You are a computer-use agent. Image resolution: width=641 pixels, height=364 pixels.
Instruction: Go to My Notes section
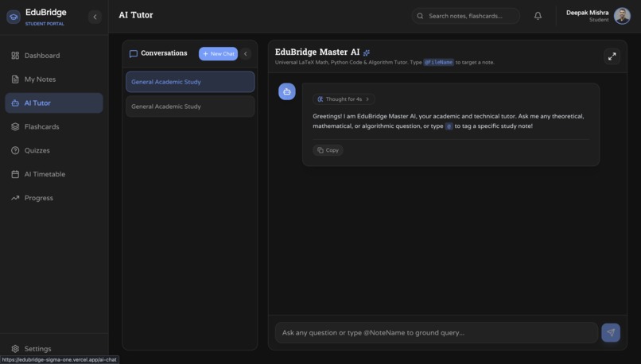(54, 79)
